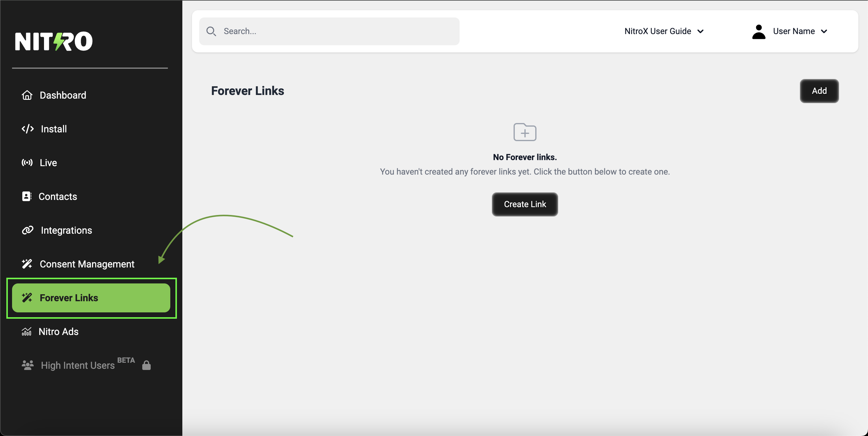Click the Forever Links wand icon

(x=27, y=297)
